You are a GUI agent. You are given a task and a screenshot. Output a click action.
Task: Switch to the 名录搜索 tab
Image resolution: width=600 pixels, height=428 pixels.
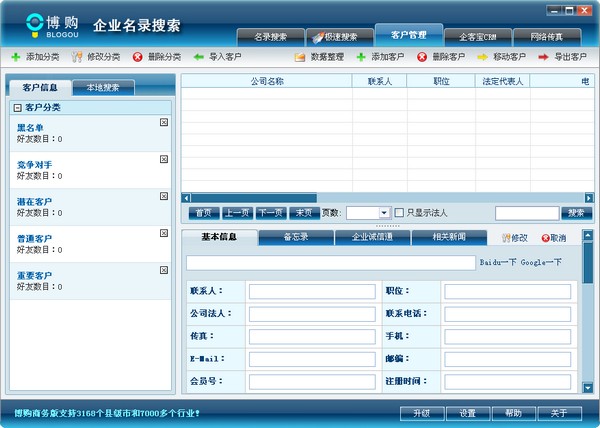(x=271, y=37)
